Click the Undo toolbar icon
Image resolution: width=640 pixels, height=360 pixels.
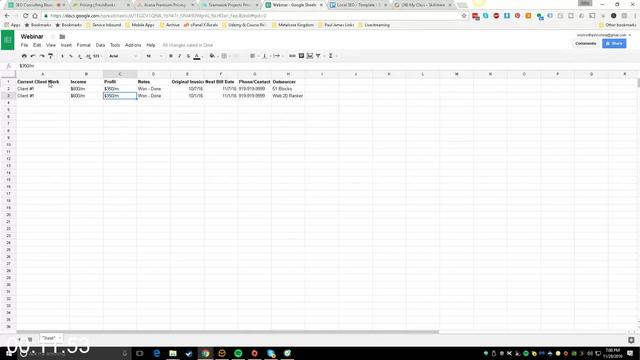33,56
